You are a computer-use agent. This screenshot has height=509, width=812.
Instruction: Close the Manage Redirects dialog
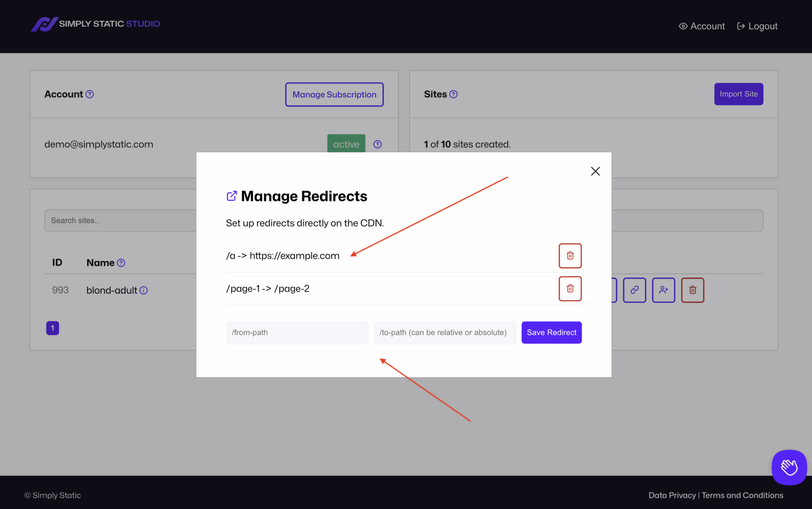tap(595, 171)
